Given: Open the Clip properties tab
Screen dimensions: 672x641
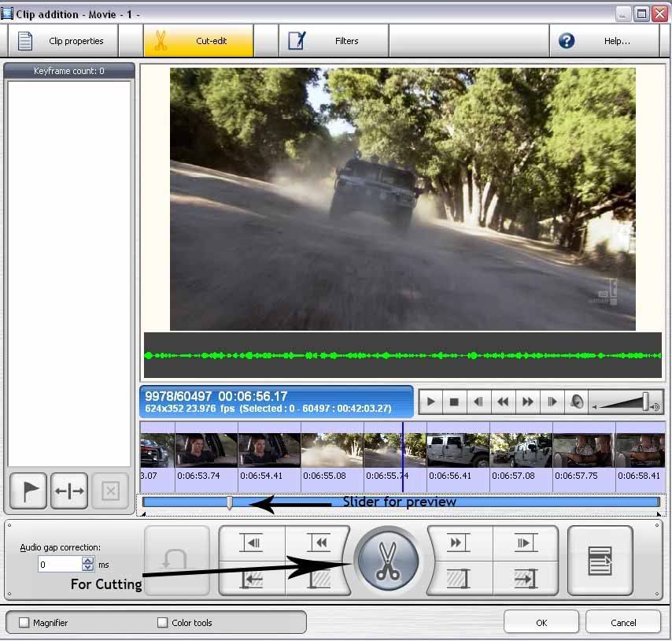Looking at the screenshot, I should point(63,41).
